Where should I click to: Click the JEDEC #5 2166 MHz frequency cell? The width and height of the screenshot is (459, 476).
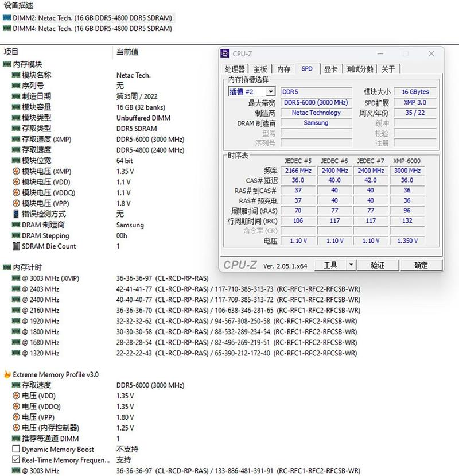[x=298, y=171]
